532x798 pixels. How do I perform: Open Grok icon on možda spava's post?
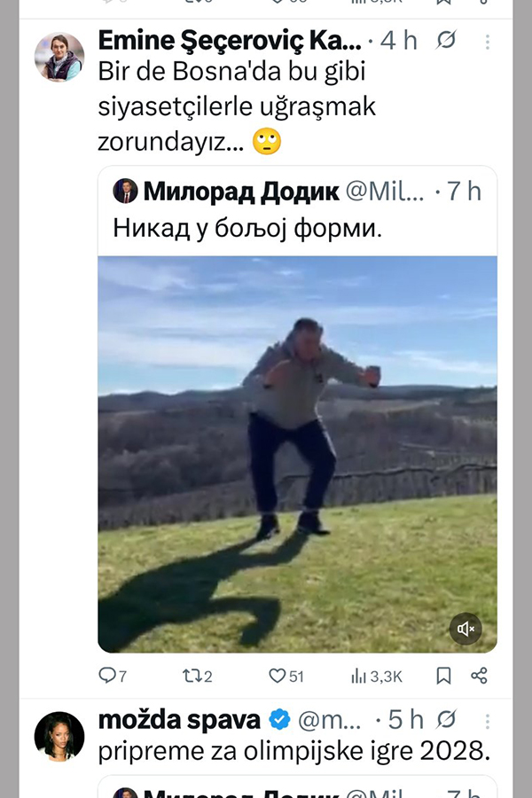pyautogui.click(x=446, y=719)
